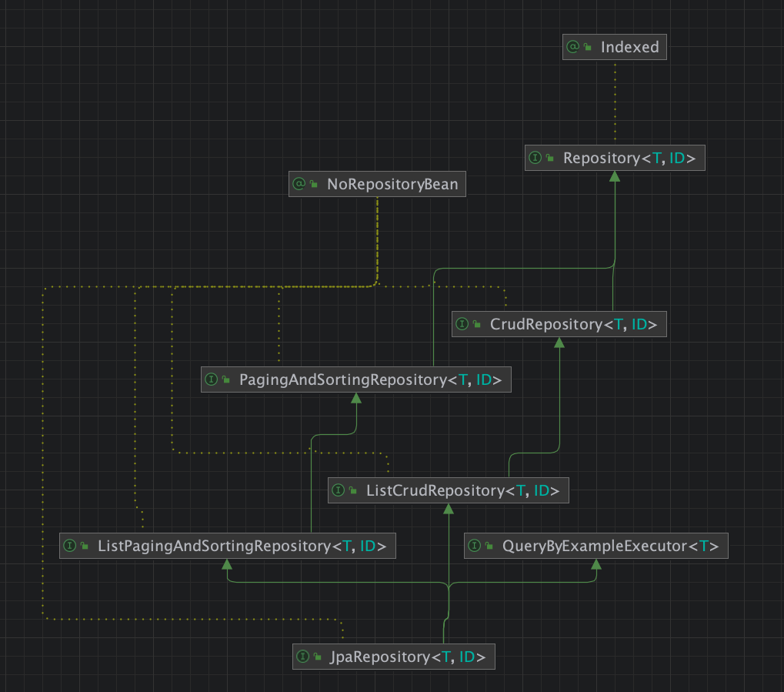Select the PagingAndSortingRepository<T, ID> node label
This screenshot has width=784, height=692.
[x=371, y=379]
